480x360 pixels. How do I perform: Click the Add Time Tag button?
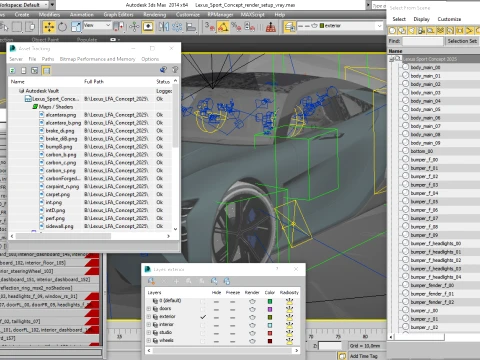coord(363,356)
